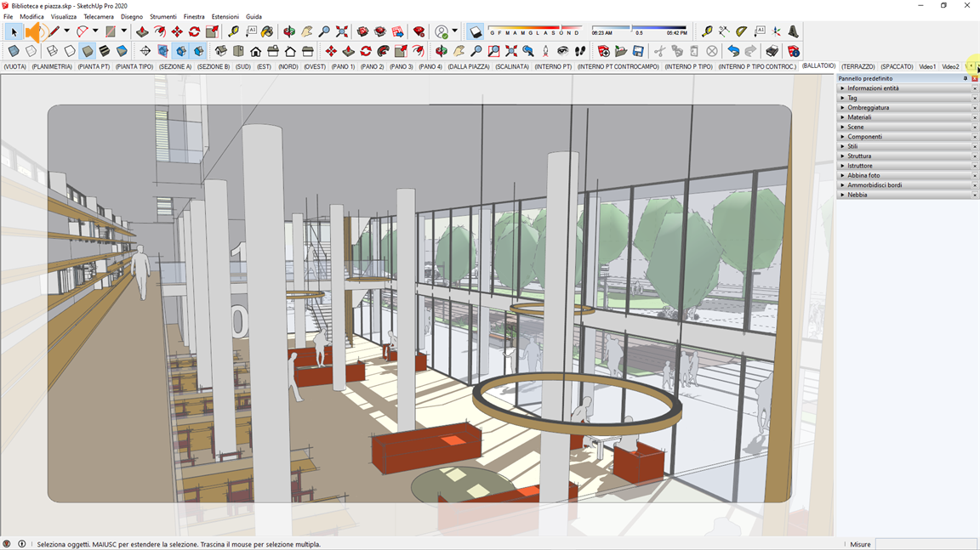Switch to the (TERRAZZO) scene tab
Image resolution: width=980 pixels, height=550 pixels.
pos(857,66)
